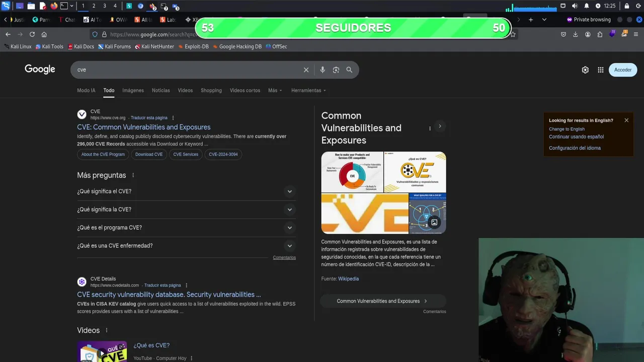Viewport: 644px width, 362px height.
Task: Open the file manager panel icon
Action: click(x=31, y=6)
